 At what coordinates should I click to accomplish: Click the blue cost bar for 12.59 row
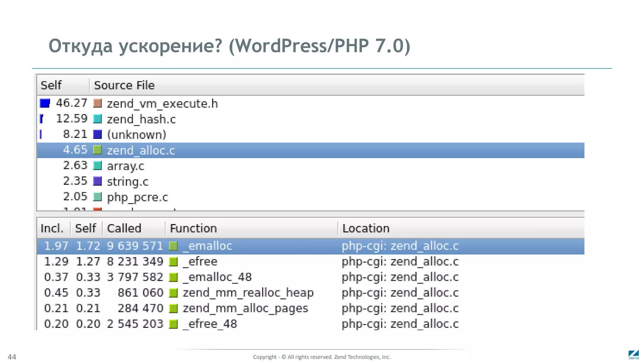tap(41, 119)
